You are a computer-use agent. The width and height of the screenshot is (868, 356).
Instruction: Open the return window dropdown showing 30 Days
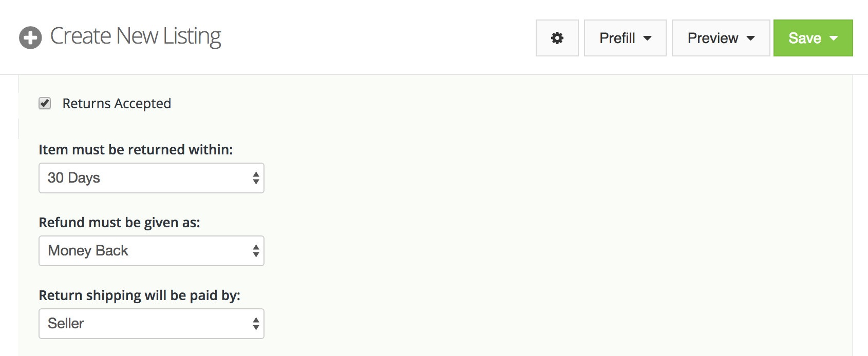click(x=150, y=178)
